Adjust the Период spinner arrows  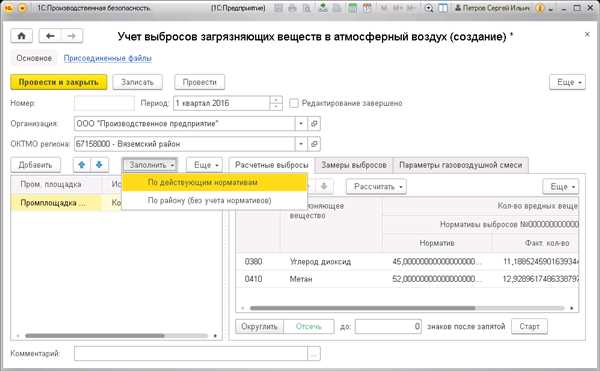pyautogui.click(x=276, y=103)
